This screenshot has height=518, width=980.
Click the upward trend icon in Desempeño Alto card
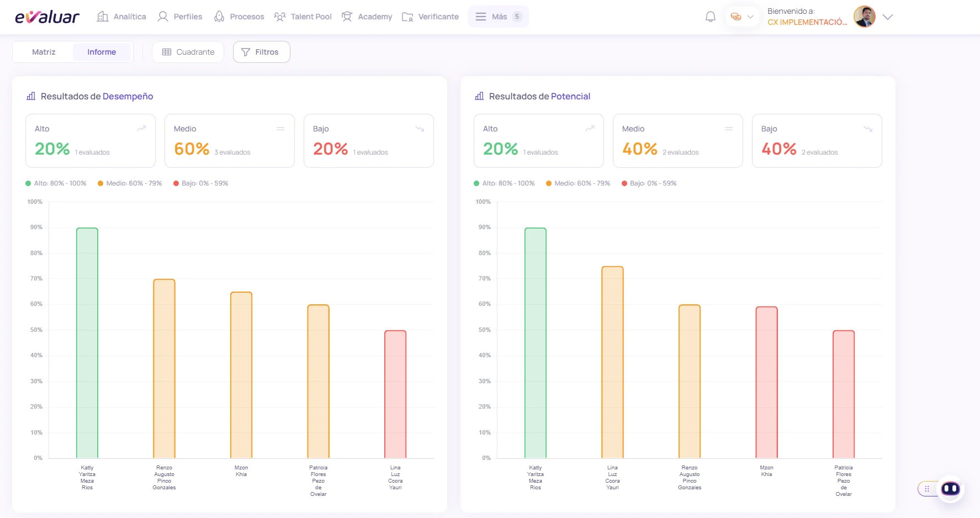click(141, 128)
